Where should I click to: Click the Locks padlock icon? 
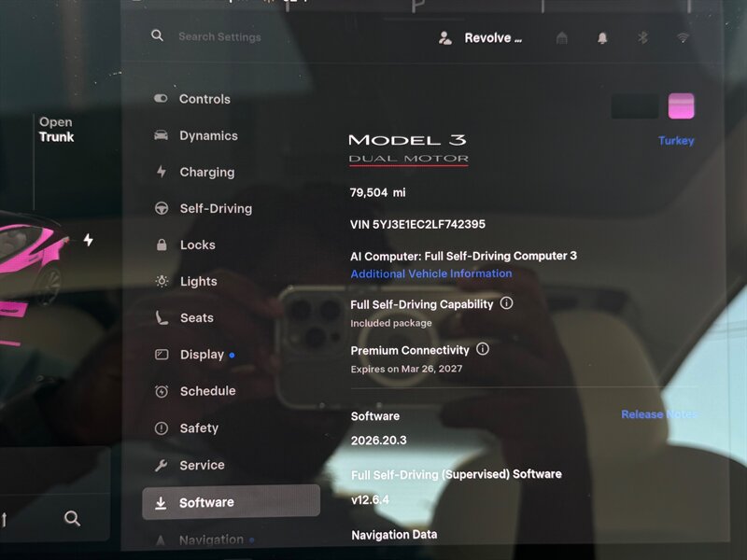pos(162,245)
